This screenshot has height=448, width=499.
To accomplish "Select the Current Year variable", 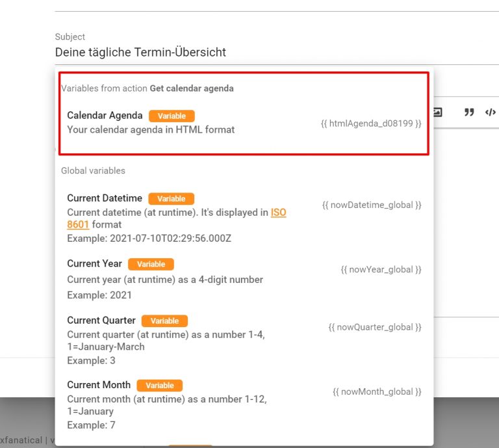I will (244, 279).
